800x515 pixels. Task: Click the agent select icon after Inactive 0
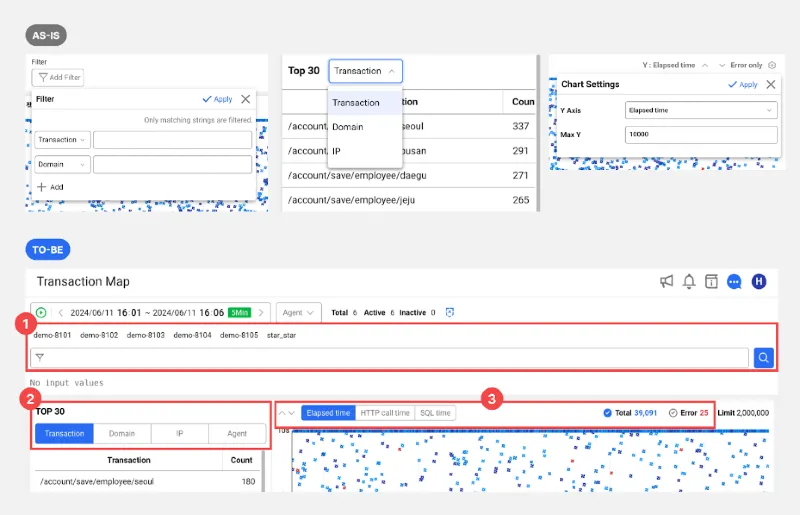coord(449,312)
